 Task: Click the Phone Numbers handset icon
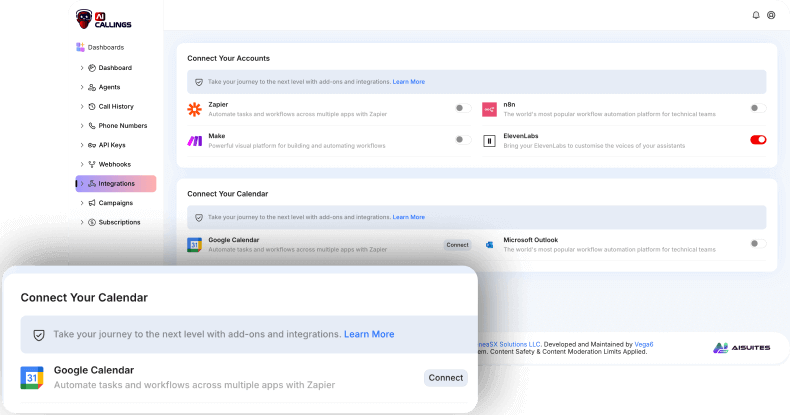tap(92, 126)
